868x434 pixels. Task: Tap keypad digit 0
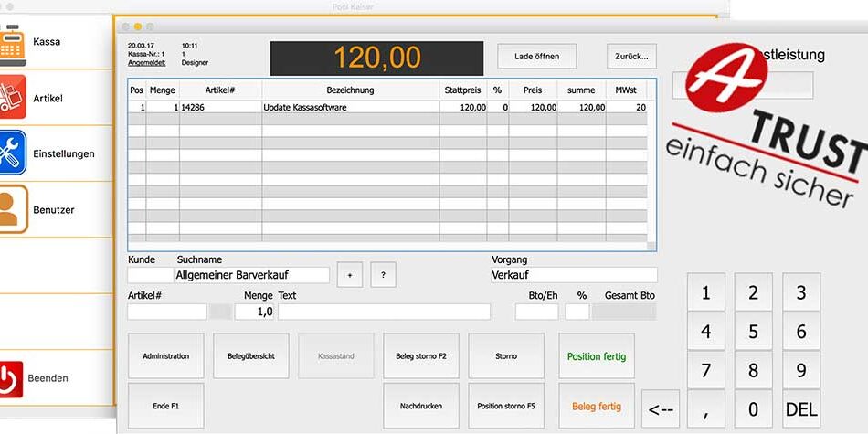pos(754,409)
